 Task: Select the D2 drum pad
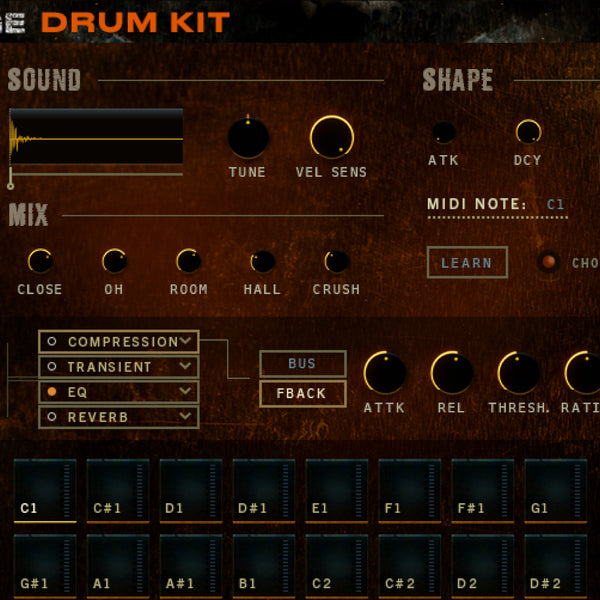pos(483,567)
